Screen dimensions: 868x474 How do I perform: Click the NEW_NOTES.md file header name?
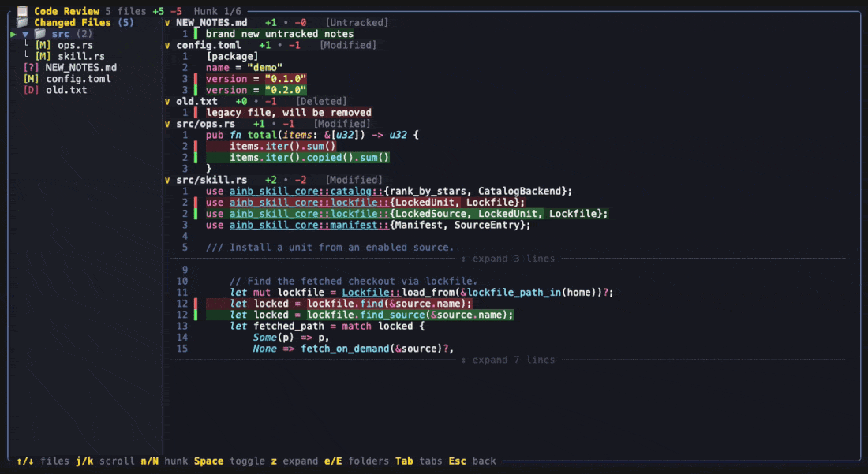(x=211, y=23)
